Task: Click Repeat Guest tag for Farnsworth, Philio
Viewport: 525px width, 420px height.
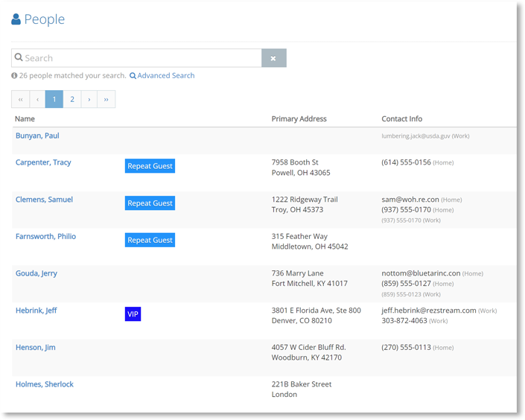Action: (150, 240)
